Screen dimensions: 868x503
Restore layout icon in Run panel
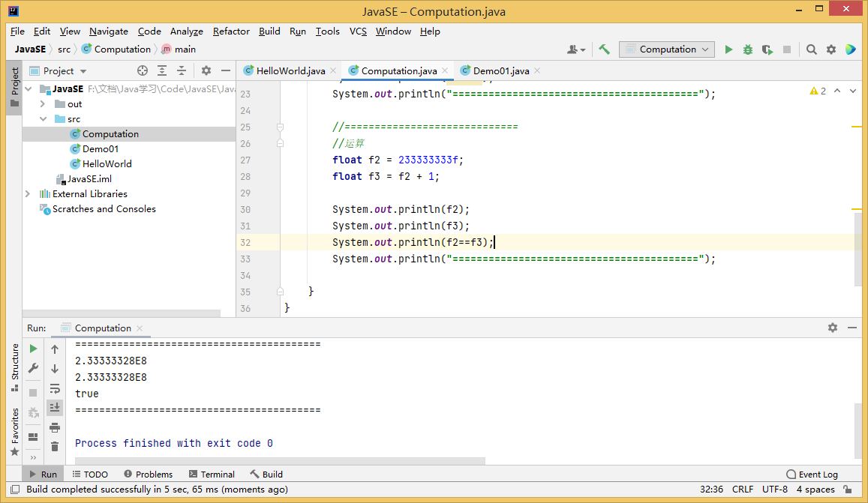pos(33,437)
